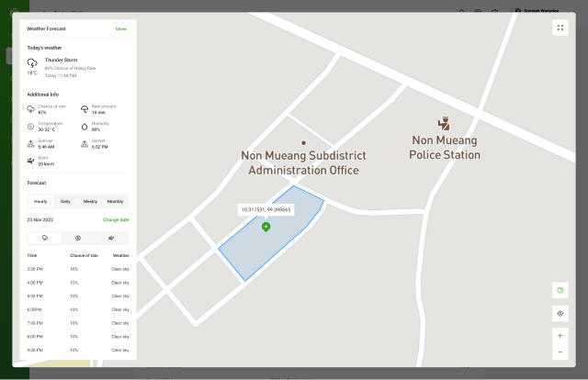Click the Temperature gauge icon

30,127
